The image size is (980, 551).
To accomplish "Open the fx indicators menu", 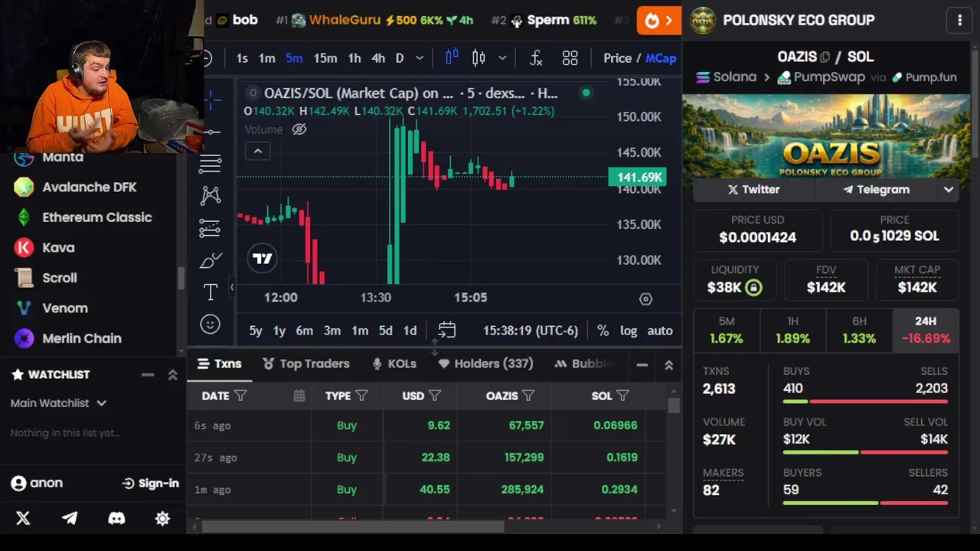I will click(x=536, y=58).
